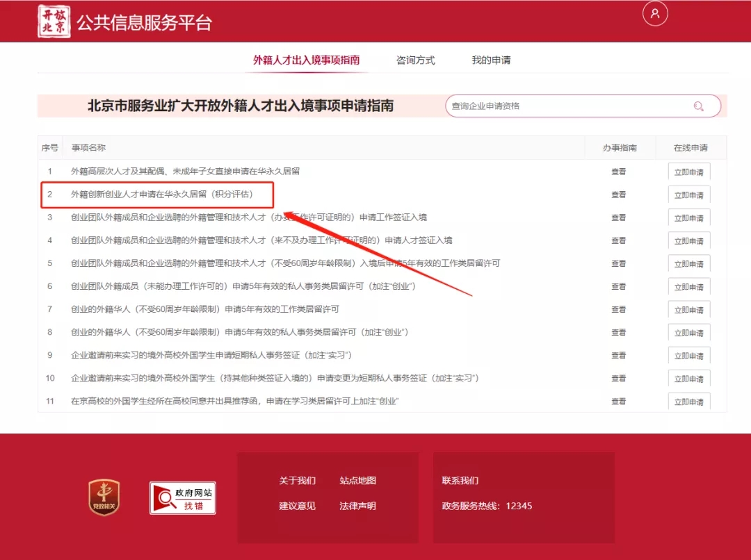Click 立即申请 for item 3 工作签证入境
The width and height of the screenshot is (751, 560).
coord(688,217)
